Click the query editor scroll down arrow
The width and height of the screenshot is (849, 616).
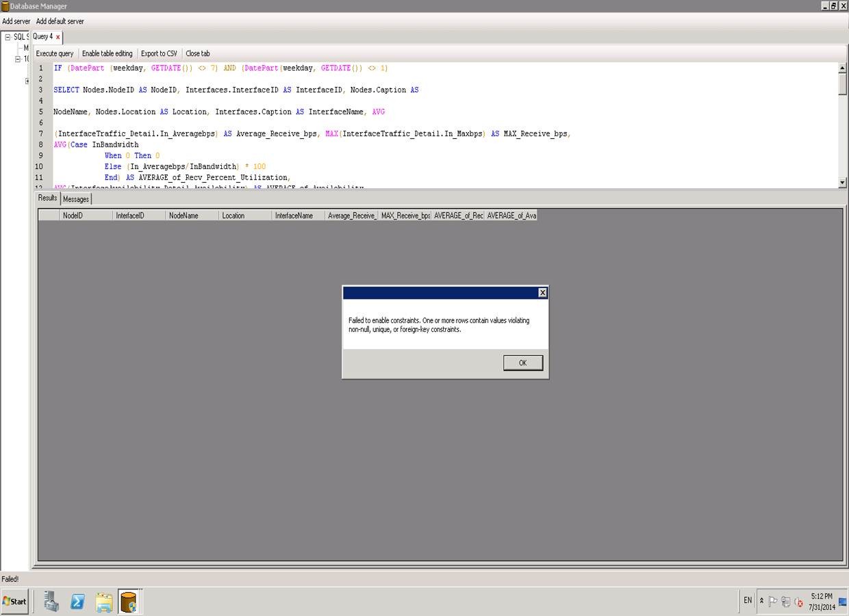[842, 183]
